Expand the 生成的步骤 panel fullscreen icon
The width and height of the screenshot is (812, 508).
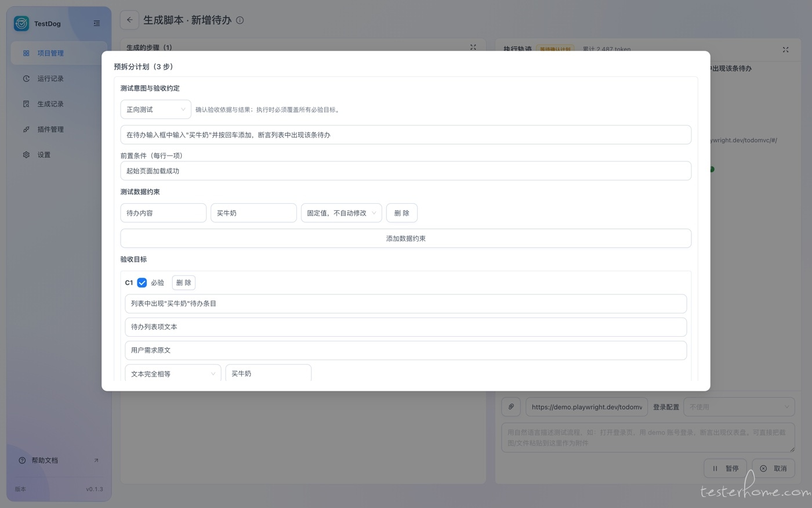(x=473, y=48)
